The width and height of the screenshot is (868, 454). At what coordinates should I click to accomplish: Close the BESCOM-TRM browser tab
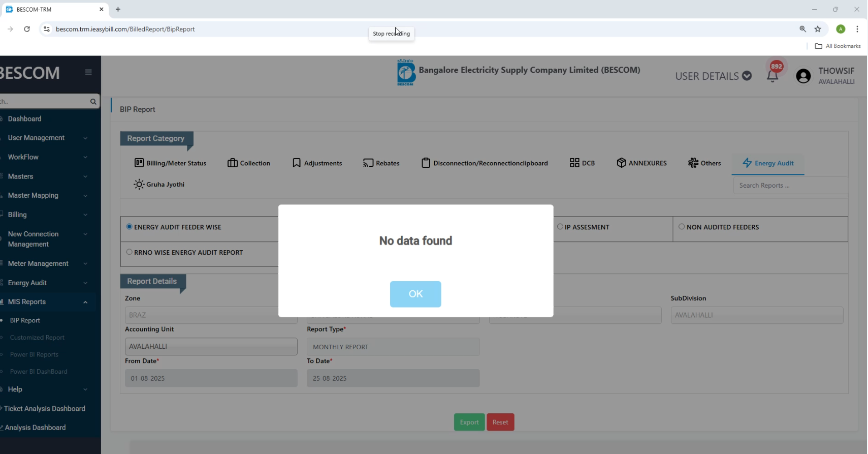point(101,9)
